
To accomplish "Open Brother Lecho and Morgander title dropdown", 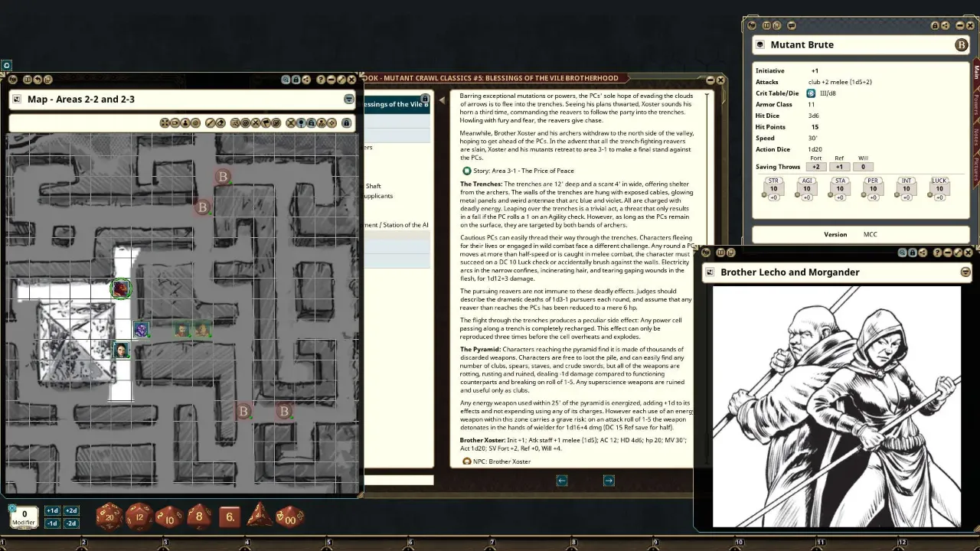I will coord(965,272).
